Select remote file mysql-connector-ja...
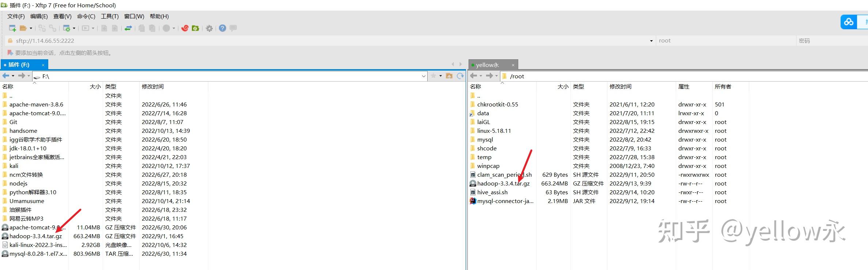The image size is (868, 270). (505, 201)
